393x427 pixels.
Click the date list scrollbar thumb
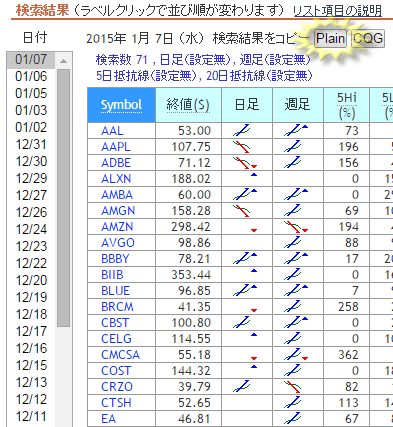(x=63, y=198)
